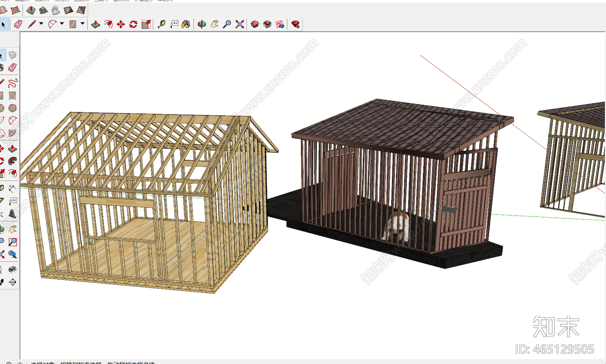Open the Arc tool dropdown arrow
The height and width of the screenshot is (364, 606).
(62, 24)
